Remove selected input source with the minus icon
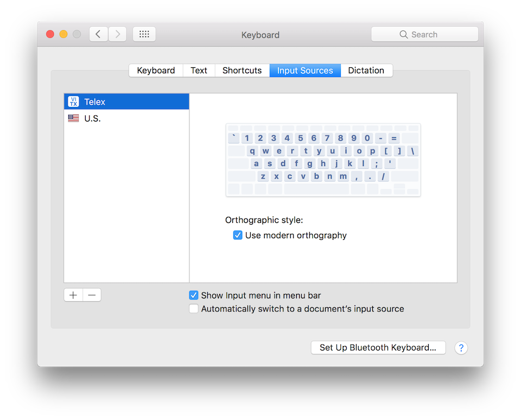This screenshot has height=420, width=521. [x=91, y=295]
